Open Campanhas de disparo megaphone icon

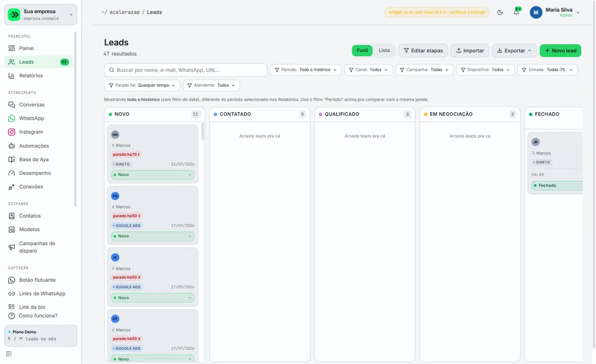click(12, 247)
